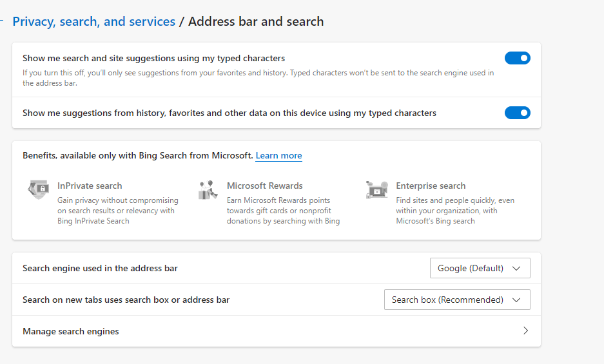The image size is (604, 364).
Task: Click the 'Search on new tabs uses' label
Action: pos(126,300)
